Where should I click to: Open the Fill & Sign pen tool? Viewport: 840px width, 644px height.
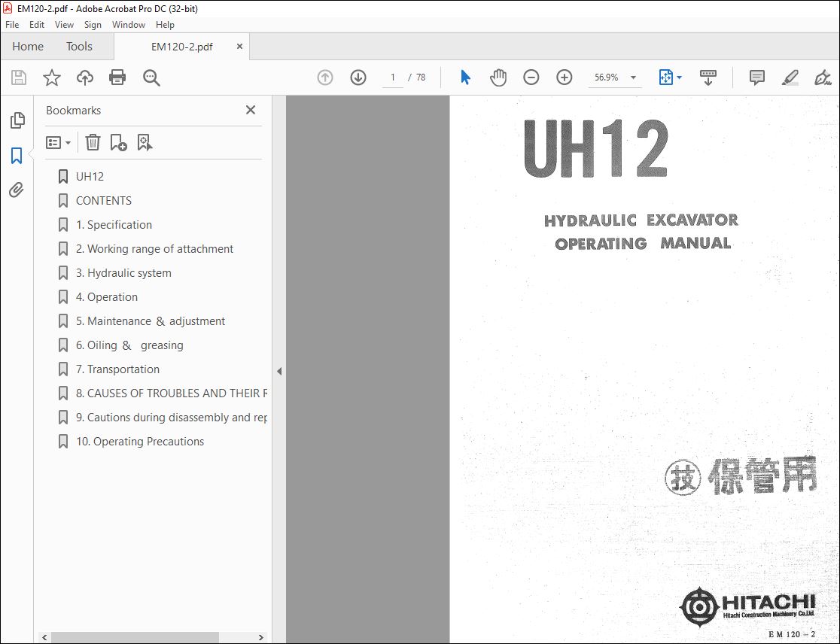pos(823,77)
